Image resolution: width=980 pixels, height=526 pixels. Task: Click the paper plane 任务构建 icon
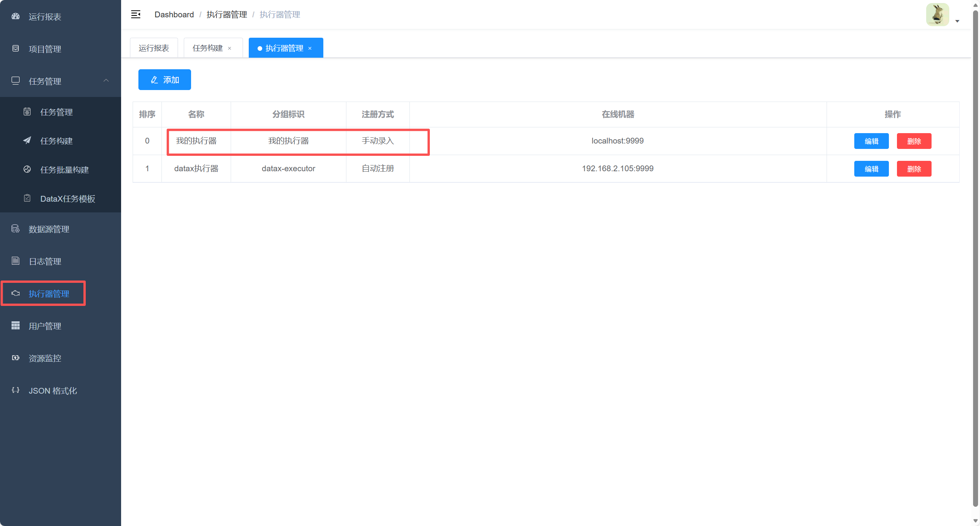(27, 140)
